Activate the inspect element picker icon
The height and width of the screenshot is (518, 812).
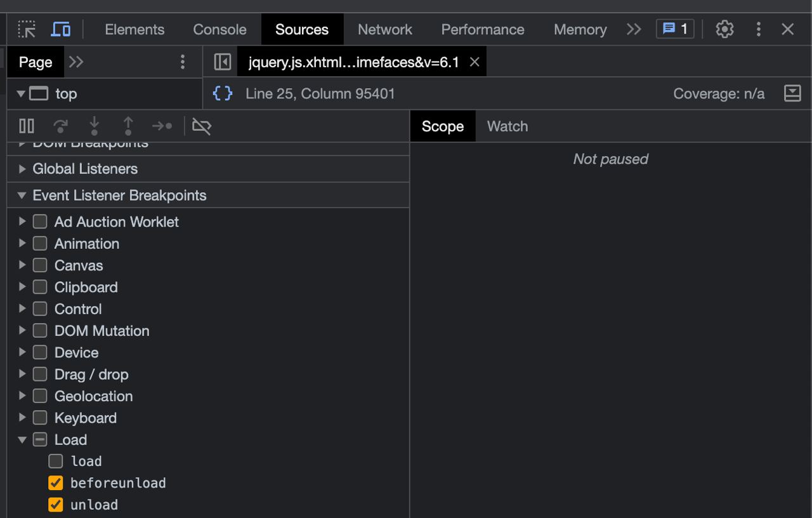[27, 29]
